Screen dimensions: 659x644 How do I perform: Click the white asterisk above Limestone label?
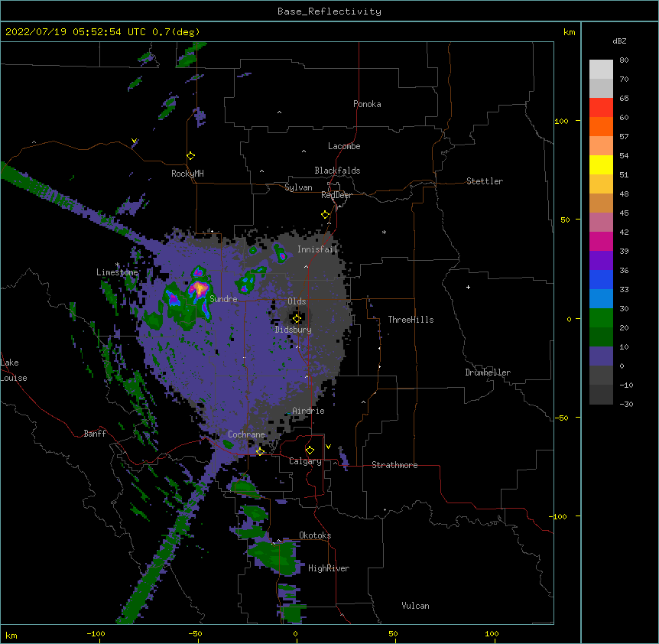click(117, 265)
